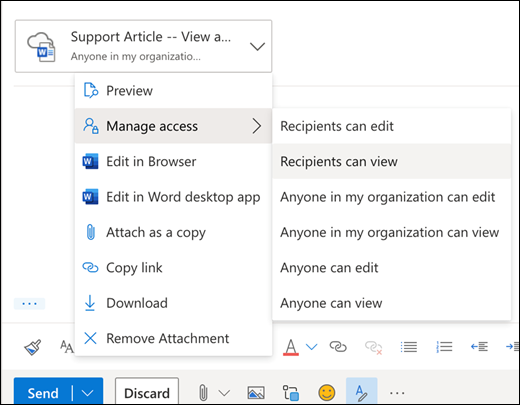Viewport: 520px width, 405px height.
Task: Open font color dropdown arrow
Action: (x=312, y=347)
